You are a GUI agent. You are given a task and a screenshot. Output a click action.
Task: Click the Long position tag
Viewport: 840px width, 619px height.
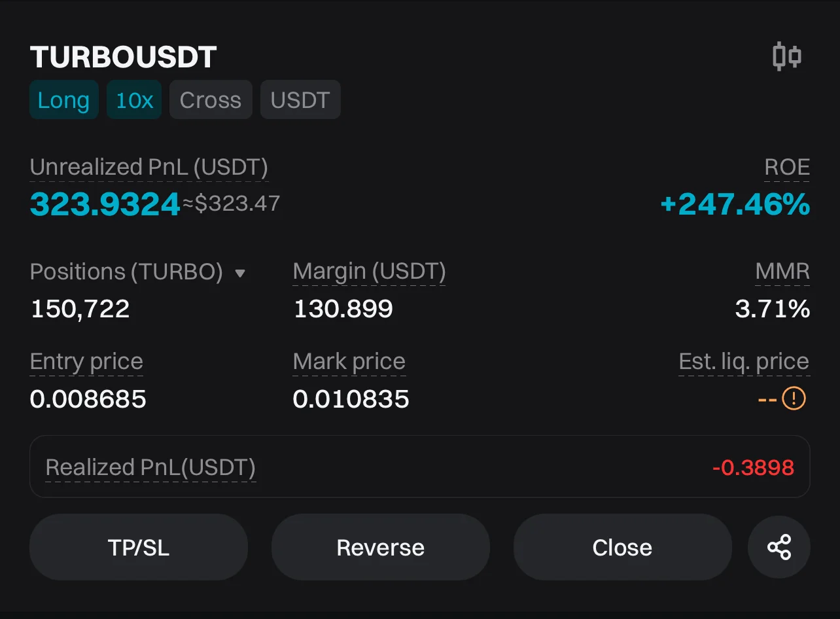[x=63, y=100]
